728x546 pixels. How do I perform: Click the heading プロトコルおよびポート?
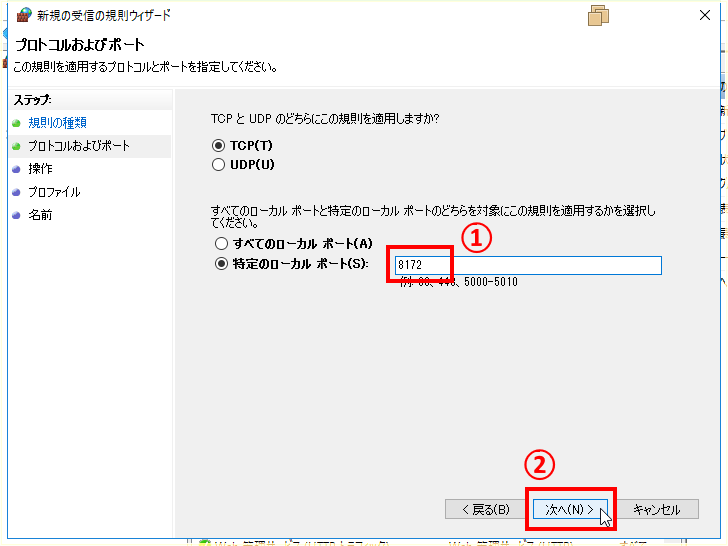[80, 45]
